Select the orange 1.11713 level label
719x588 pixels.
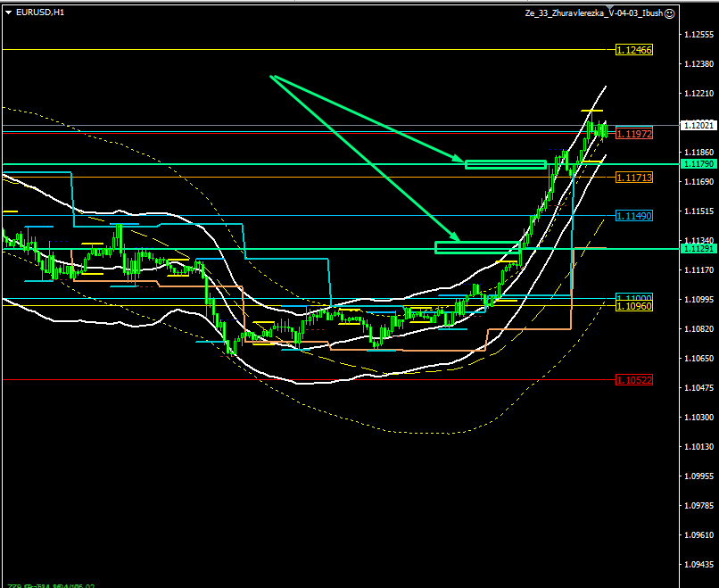tap(633, 177)
